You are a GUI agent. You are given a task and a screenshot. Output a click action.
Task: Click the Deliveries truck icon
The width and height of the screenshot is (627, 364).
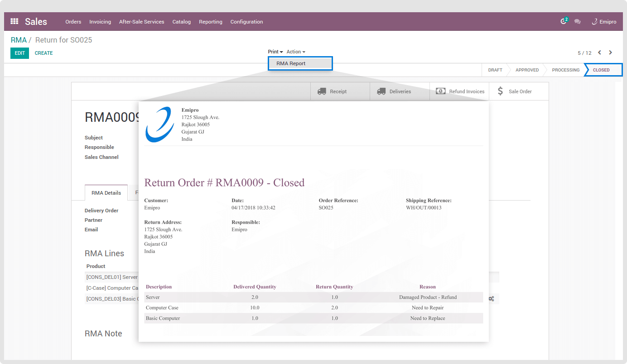[x=381, y=91]
